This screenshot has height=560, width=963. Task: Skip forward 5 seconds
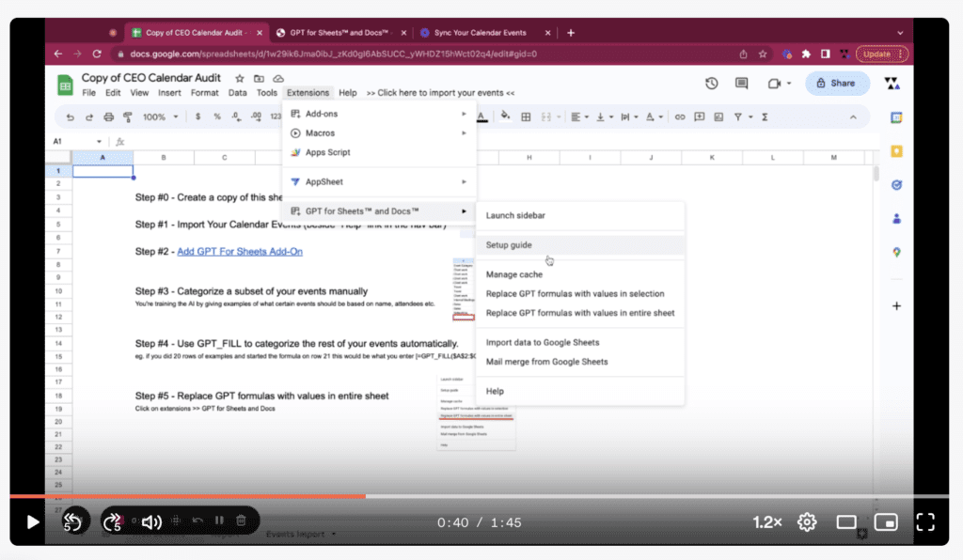pos(113,522)
